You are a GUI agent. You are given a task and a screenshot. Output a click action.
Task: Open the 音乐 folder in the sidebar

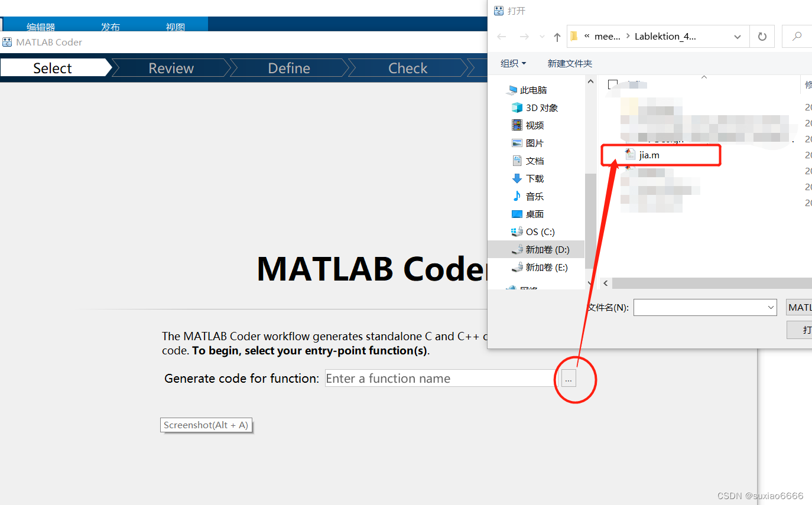528,196
